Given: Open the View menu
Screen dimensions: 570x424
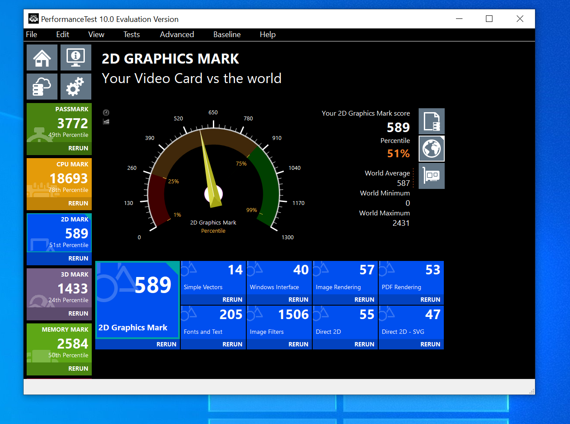Looking at the screenshot, I should point(96,35).
